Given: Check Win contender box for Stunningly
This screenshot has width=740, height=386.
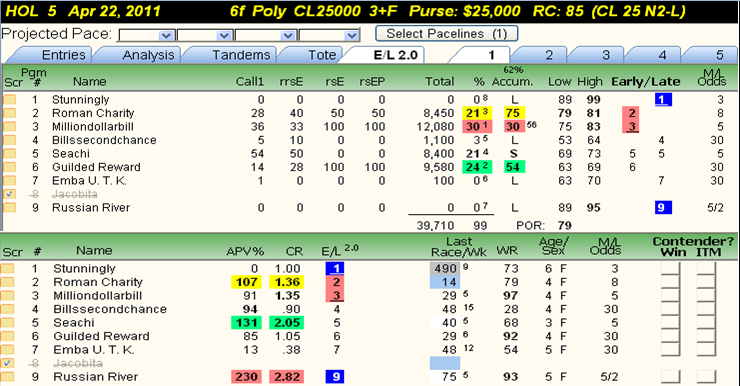Looking at the screenshot, I should (x=670, y=269).
